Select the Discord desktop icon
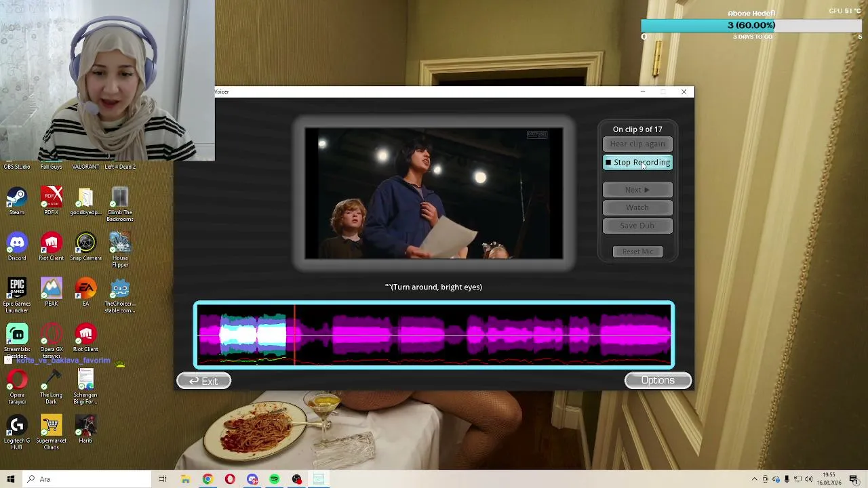868x488 pixels. 17,247
